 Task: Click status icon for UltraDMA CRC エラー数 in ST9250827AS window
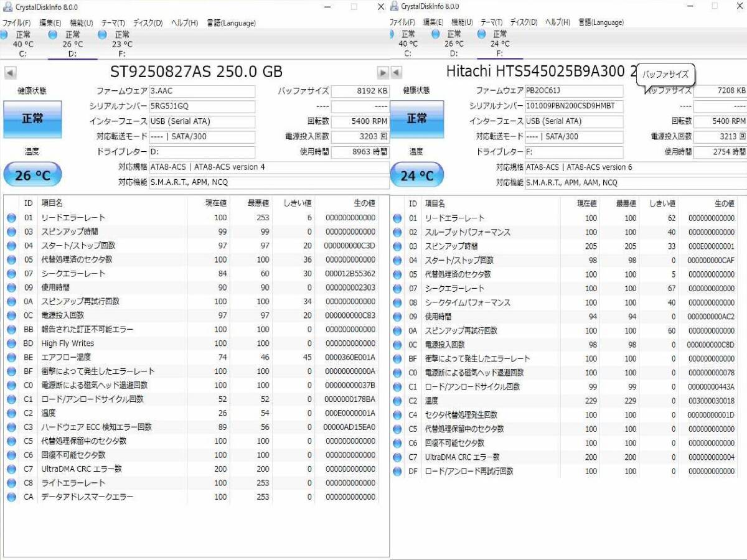[11, 469]
